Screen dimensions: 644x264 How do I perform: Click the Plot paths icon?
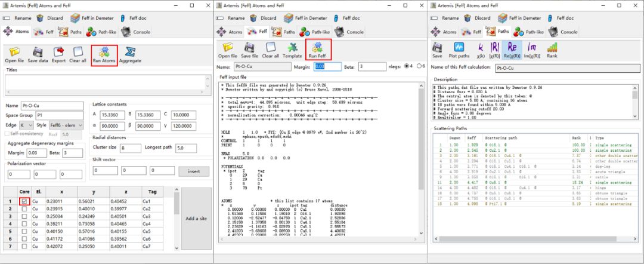point(459,47)
